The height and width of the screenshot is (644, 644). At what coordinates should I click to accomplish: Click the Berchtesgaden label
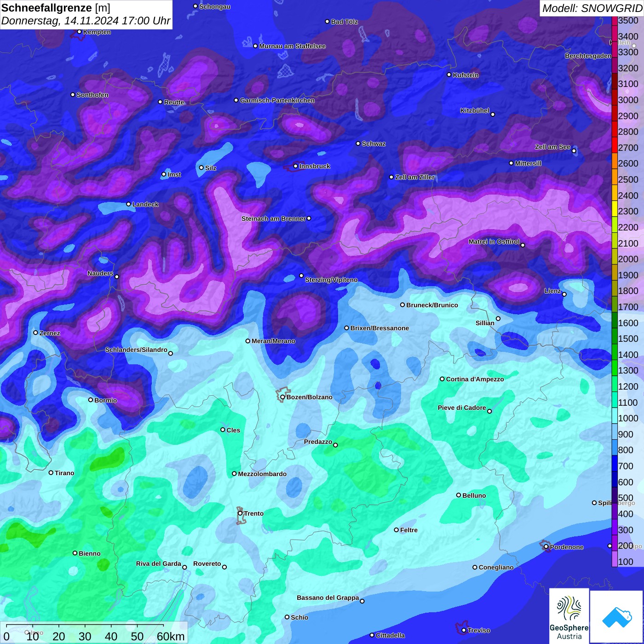(x=588, y=56)
